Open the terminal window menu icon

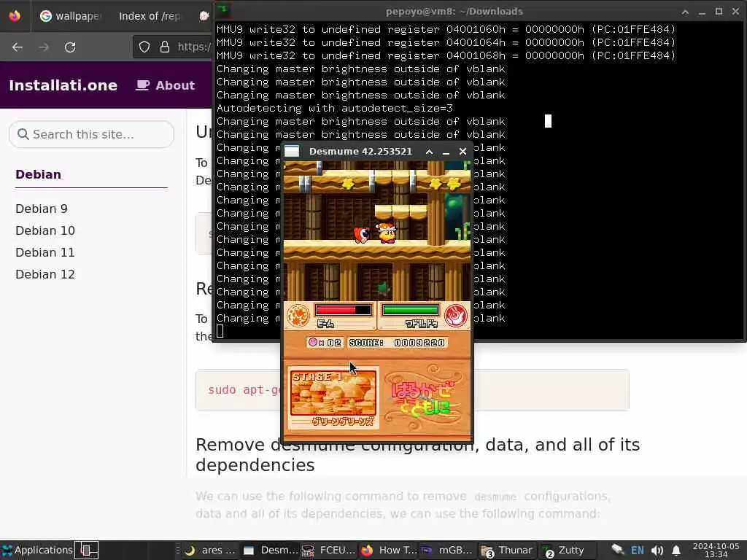click(223, 10)
